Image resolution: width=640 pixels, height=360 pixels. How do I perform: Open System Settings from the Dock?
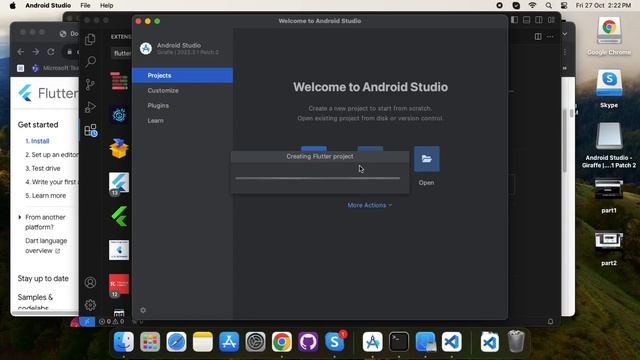click(x=256, y=342)
